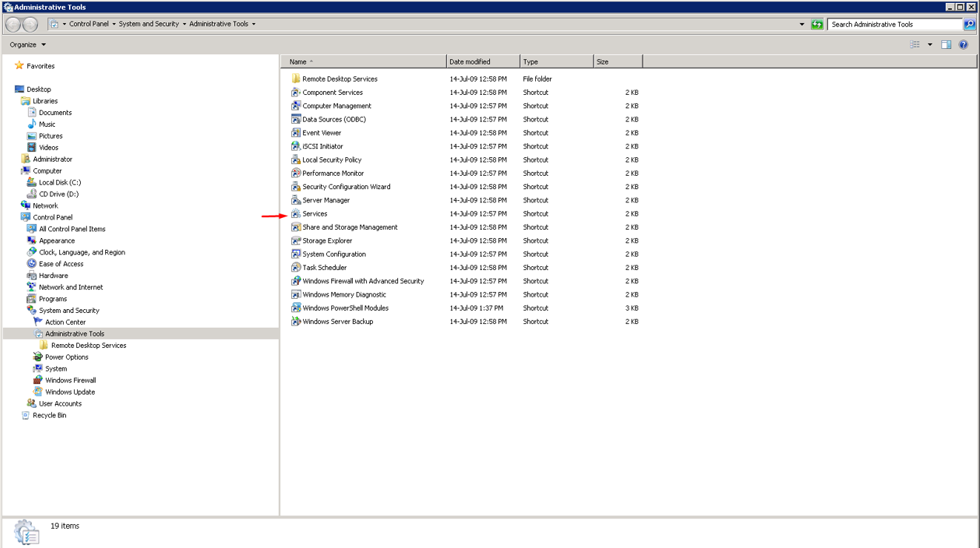Open the Help question mark icon
This screenshot has height=548, width=980.
[963, 44]
